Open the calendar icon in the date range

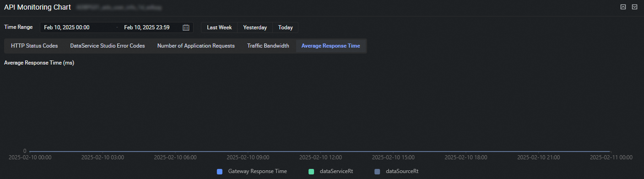(186, 27)
